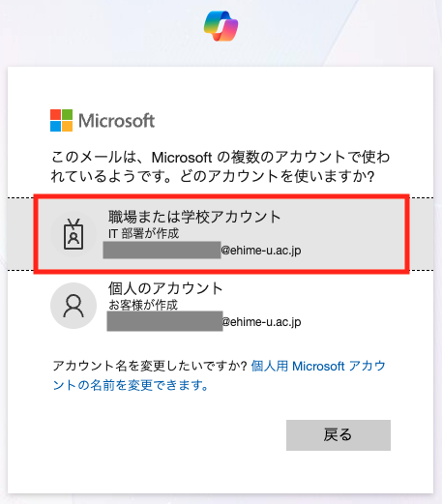Click the 個人のアカウント heading text
Image resolution: width=442 pixels, height=504 pixels.
[165, 288]
